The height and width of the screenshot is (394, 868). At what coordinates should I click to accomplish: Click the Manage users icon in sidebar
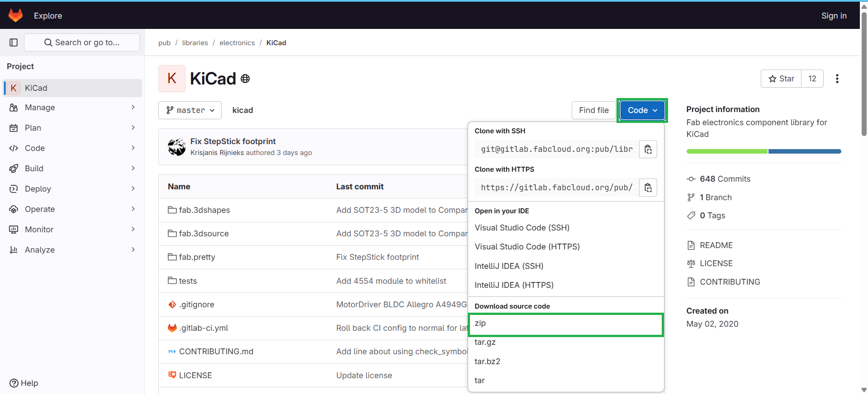[x=14, y=108]
